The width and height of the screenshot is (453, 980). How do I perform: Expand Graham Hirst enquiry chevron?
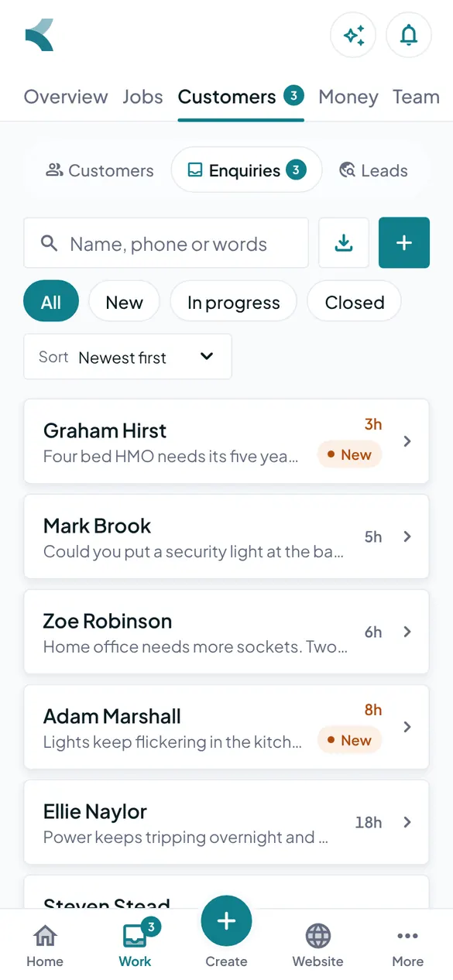407,441
